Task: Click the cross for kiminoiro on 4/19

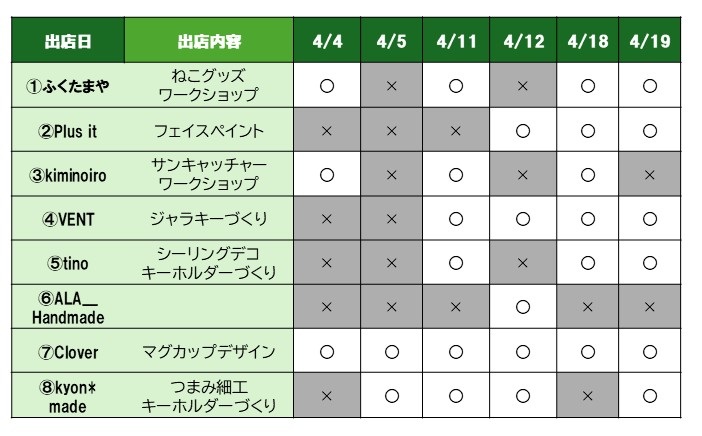Action: (650, 175)
